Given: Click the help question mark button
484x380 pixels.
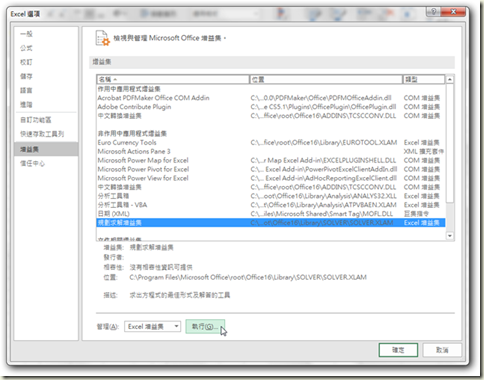Looking at the screenshot, I should coord(433,12).
